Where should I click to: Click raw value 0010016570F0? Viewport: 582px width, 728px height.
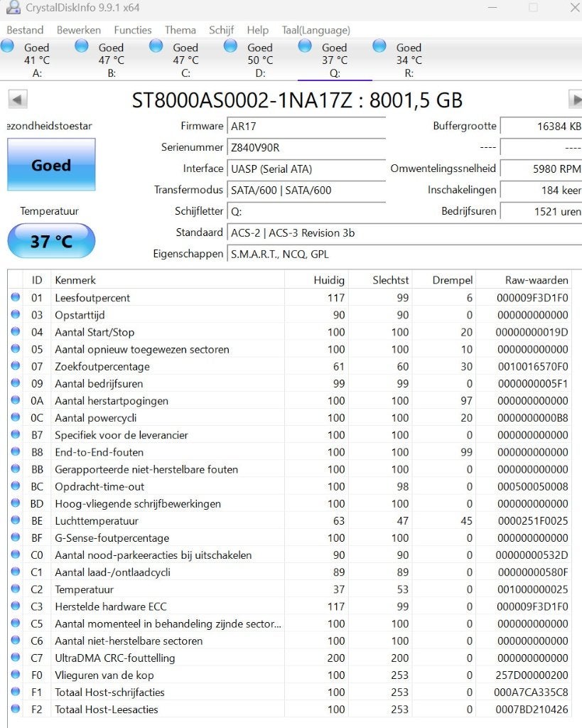point(533,366)
